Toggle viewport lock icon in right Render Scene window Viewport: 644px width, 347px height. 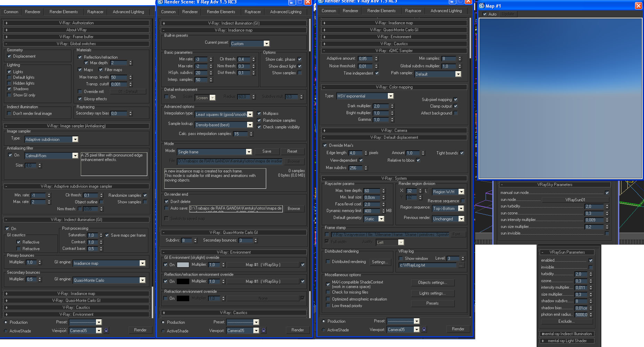point(424,329)
